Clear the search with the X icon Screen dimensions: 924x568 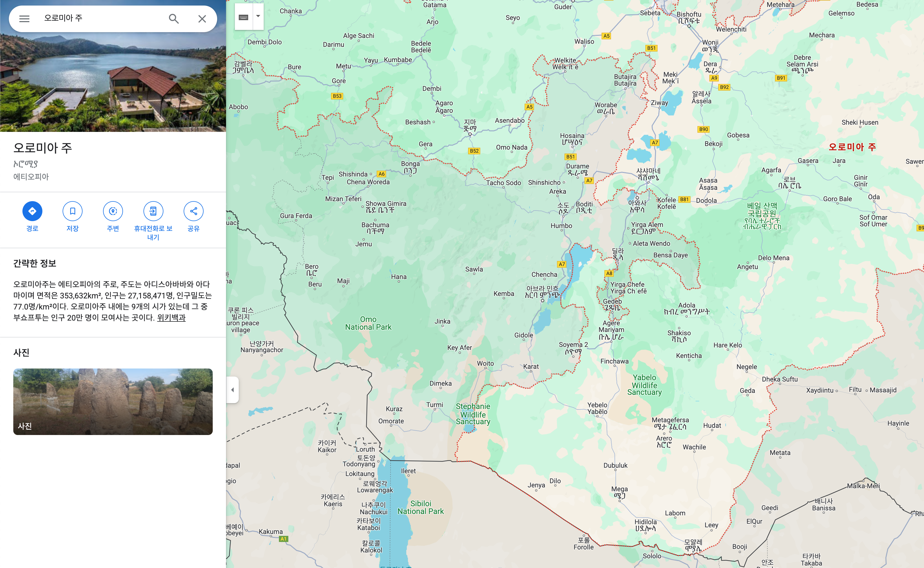click(202, 19)
